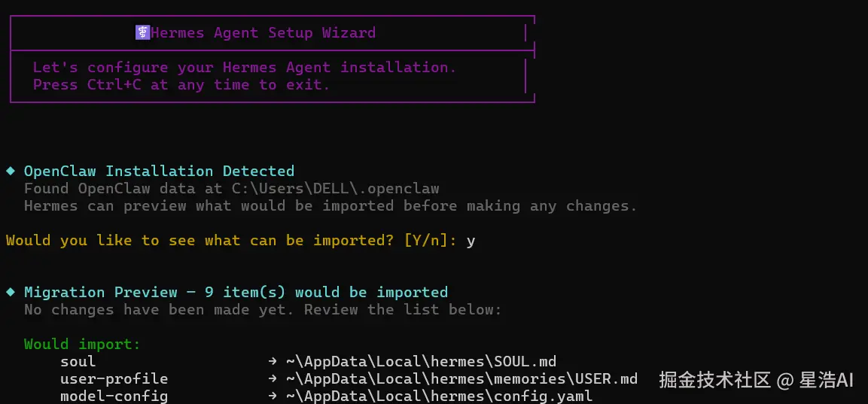Click the diamond bullet beside OpenClaw Installation Detected
Screen dimensions: 868x404
coord(11,171)
